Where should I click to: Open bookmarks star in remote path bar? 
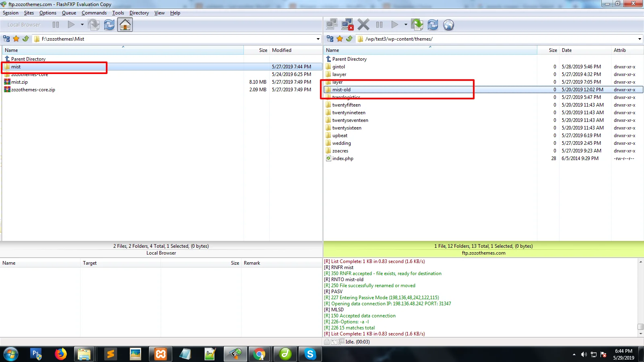[340, 39]
